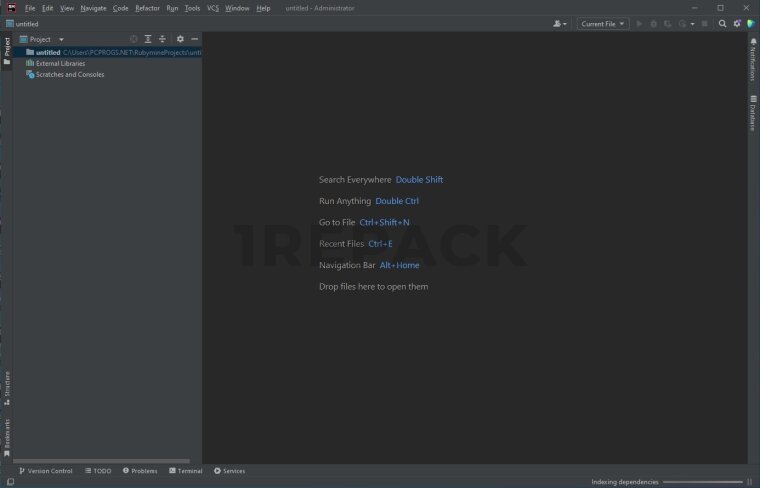Image resolution: width=760 pixels, height=488 pixels.
Task: Click the Indexing dependencies progress bar
Action: (x=703, y=482)
